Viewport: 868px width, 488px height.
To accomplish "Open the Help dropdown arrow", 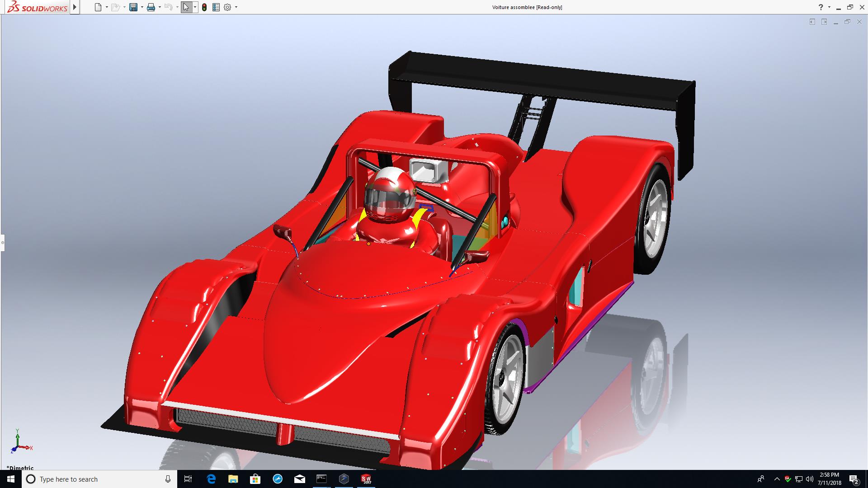I will (x=829, y=7).
